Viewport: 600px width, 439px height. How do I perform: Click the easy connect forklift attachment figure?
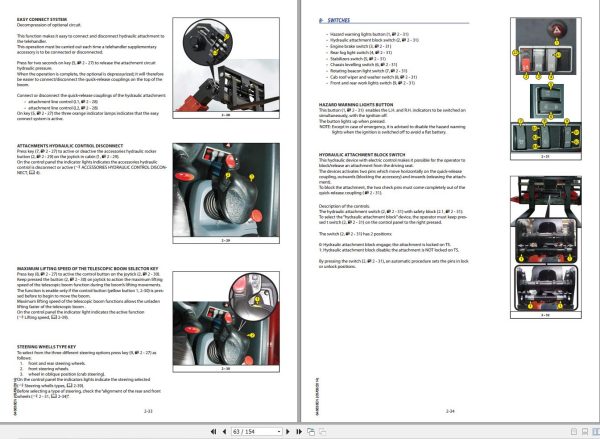click(226, 68)
